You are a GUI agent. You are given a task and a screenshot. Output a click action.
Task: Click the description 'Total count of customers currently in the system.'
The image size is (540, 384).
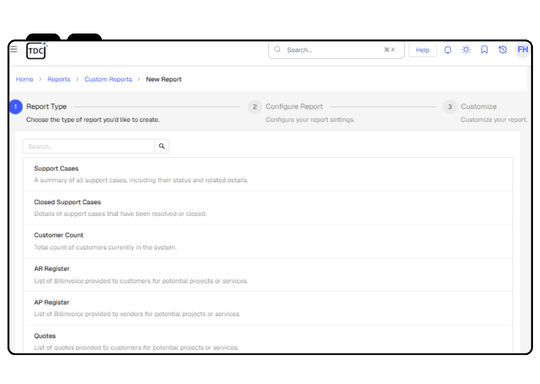(105, 247)
